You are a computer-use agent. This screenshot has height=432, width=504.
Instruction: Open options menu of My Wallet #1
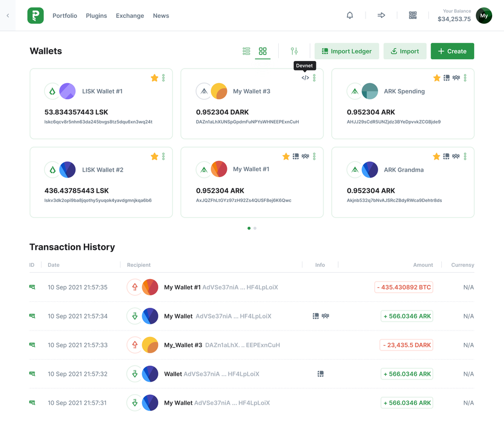click(x=314, y=157)
